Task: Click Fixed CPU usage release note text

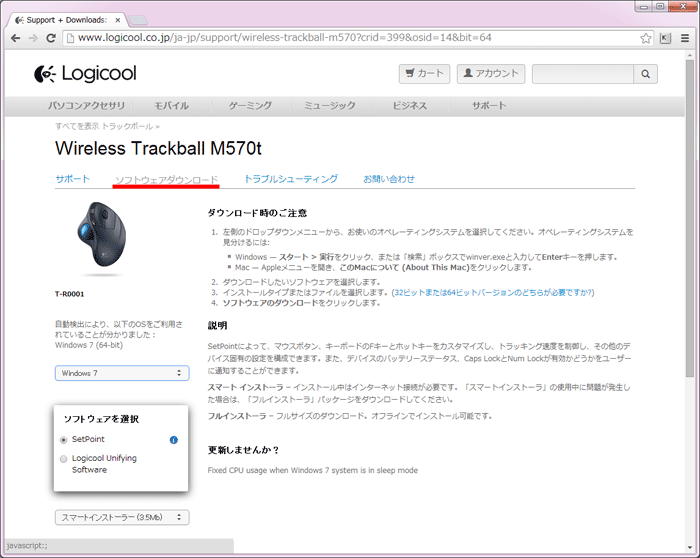Action: (312, 470)
